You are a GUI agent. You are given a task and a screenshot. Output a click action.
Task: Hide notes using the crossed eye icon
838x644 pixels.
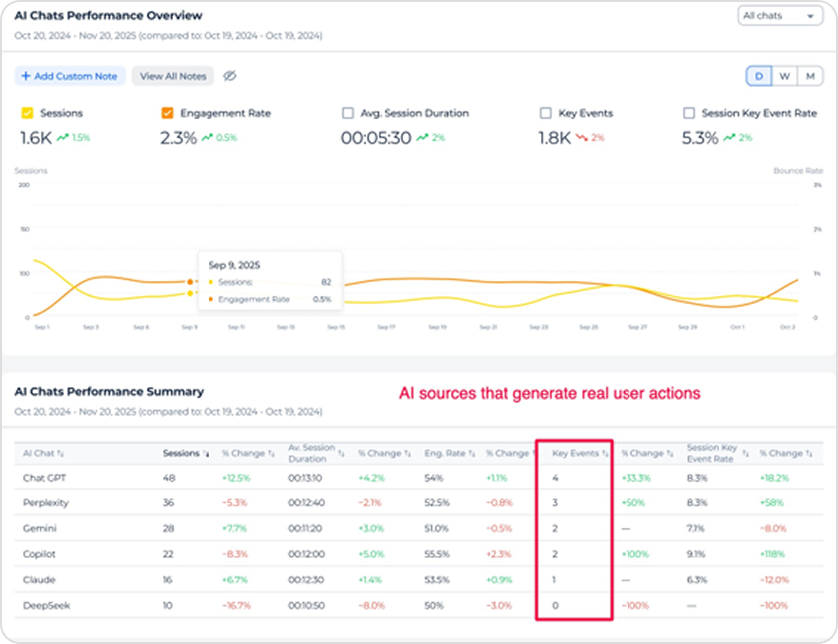pos(229,76)
